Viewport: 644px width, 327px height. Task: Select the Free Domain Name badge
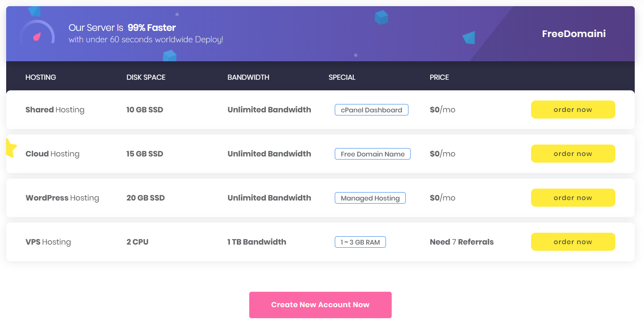(x=372, y=154)
